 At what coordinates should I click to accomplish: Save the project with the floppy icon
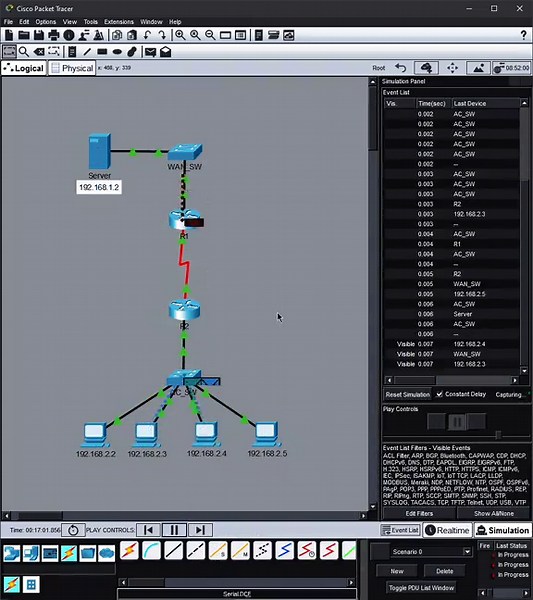(39, 35)
